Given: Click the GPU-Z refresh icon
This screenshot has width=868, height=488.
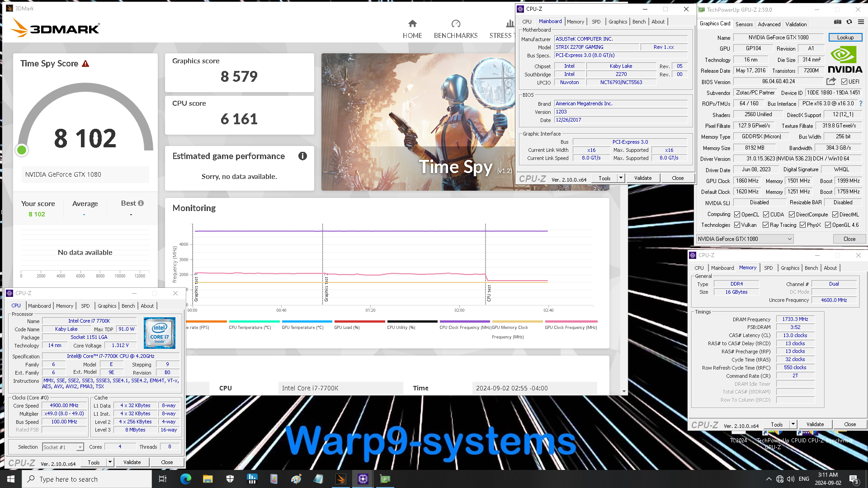Looking at the screenshot, I should (x=849, y=22).
